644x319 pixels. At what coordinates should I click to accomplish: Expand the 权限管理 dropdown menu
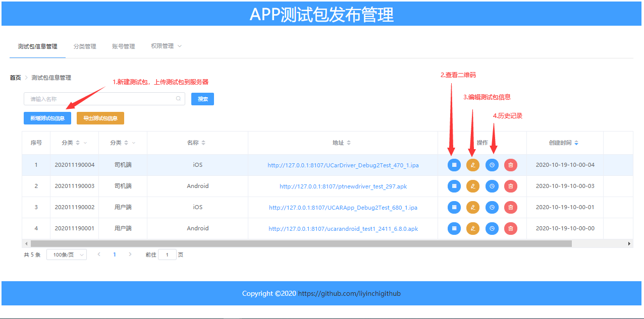pos(166,46)
